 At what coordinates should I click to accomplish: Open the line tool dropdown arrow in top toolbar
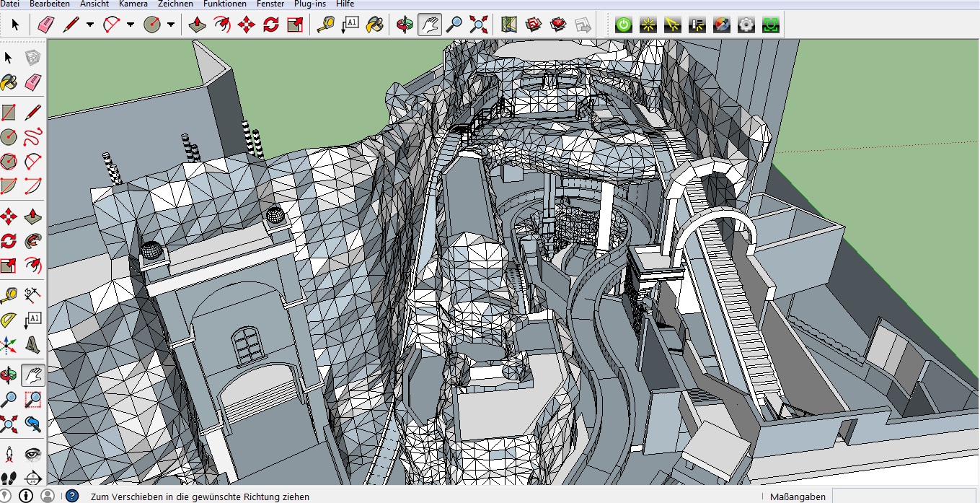point(90,25)
